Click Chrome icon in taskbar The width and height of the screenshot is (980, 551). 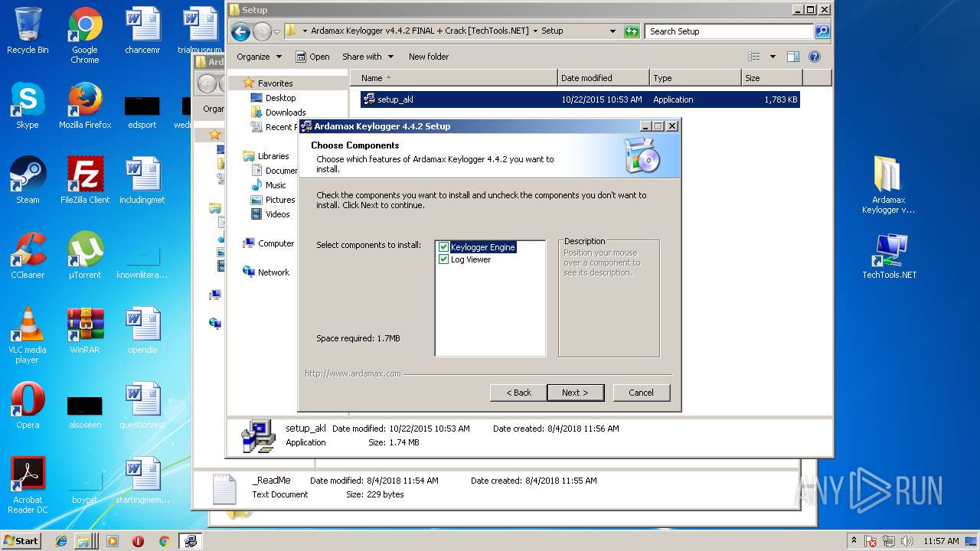pyautogui.click(x=164, y=541)
